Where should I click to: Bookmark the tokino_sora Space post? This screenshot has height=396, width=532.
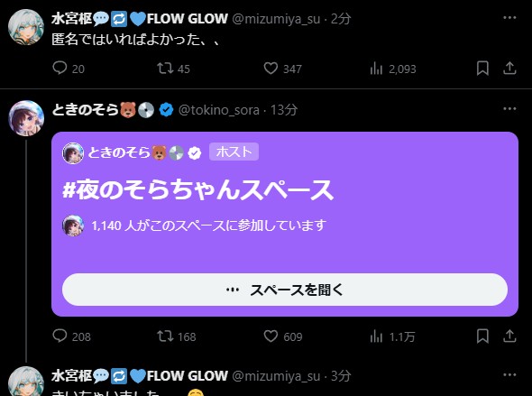482,336
